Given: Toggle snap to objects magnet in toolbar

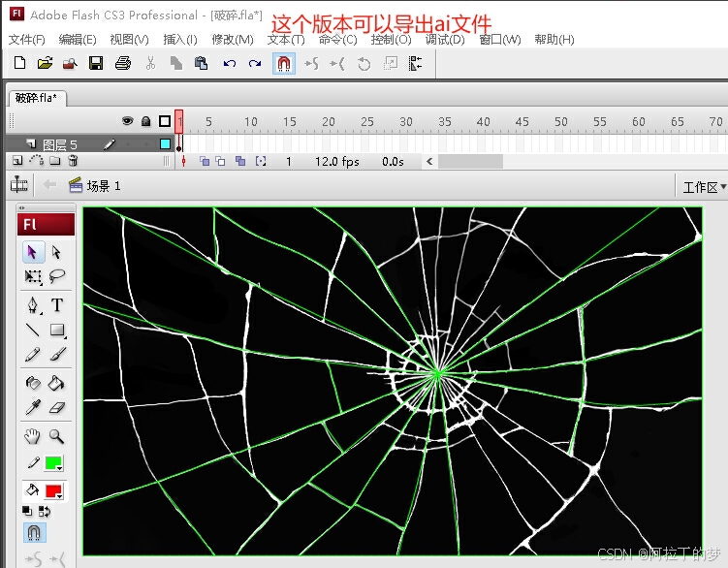Looking at the screenshot, I should coord(284,63).
